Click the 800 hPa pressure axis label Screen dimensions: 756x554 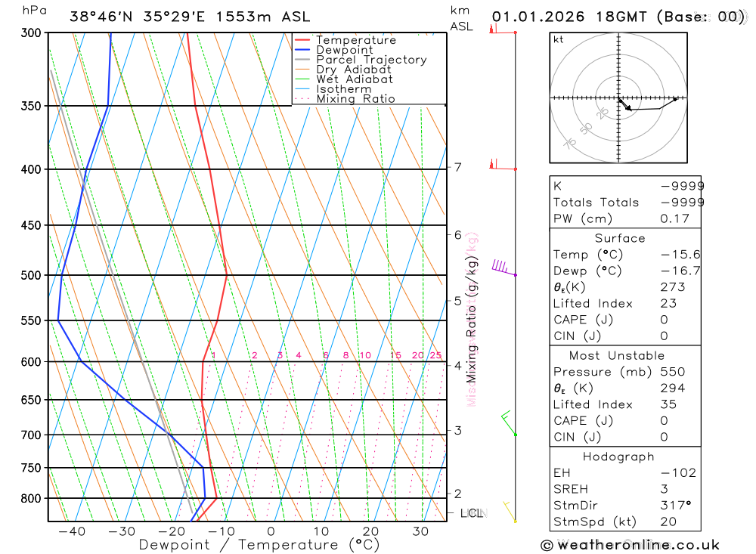pos(31,499)
